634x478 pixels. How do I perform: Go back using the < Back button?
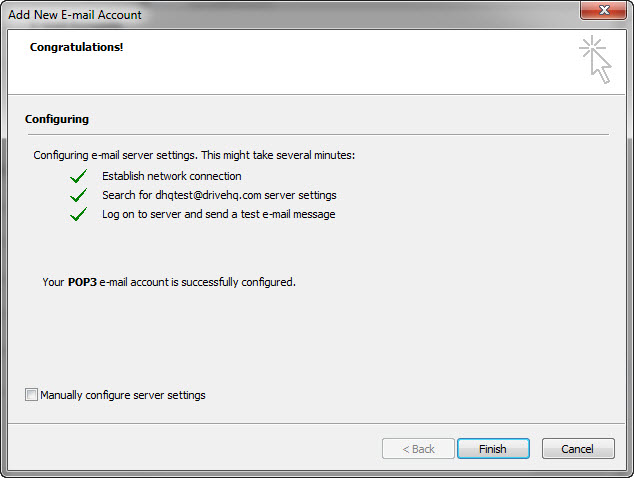pos(418,449)
